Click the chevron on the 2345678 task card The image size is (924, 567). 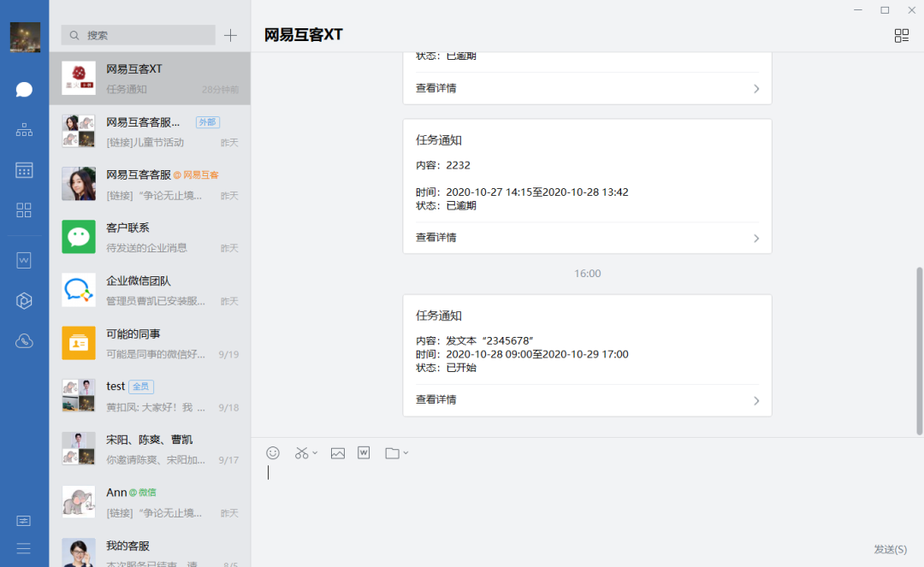[x=756, y=401]
